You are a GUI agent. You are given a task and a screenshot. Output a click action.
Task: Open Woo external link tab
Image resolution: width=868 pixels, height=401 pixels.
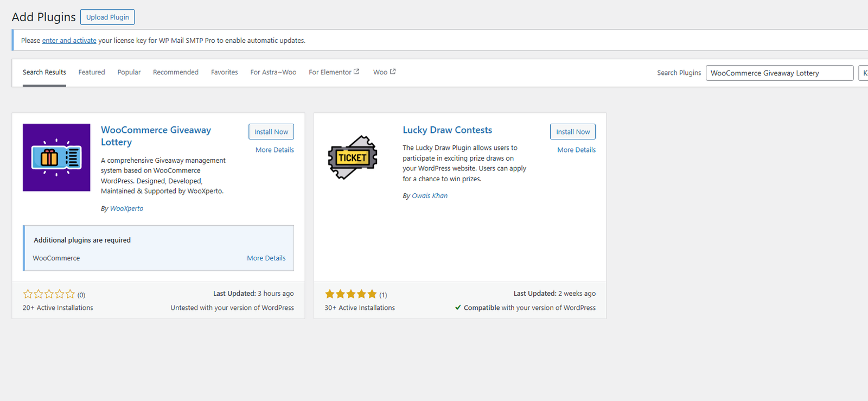coord(384,72)
